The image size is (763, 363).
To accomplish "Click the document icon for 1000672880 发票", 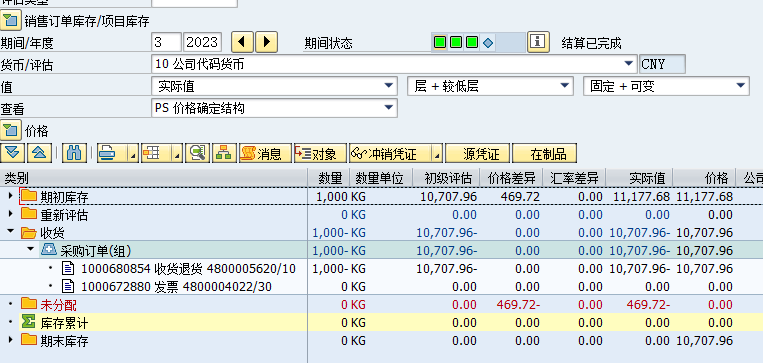I will coord(69,286).
